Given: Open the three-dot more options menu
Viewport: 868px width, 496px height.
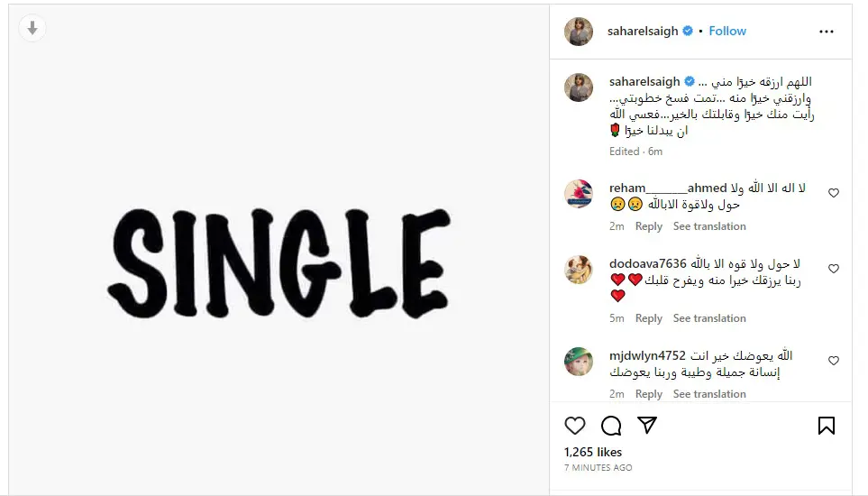Looking at the screenshot, I should pyautogui.click(x=826, y=32).
